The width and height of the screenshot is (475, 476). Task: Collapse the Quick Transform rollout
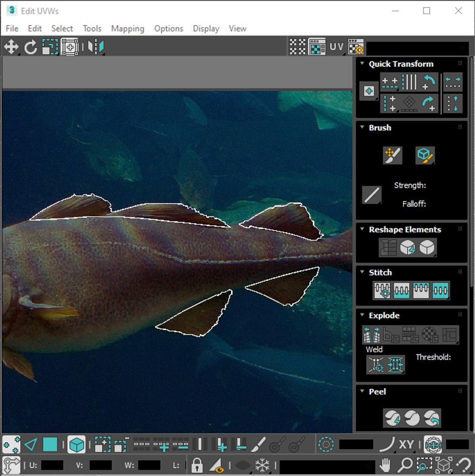click(362, 63)
